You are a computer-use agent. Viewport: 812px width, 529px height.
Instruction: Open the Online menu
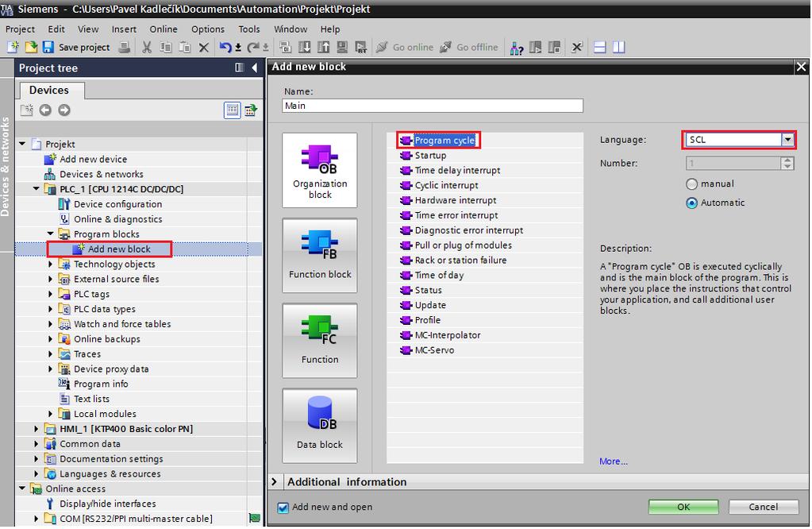(164, 29)
